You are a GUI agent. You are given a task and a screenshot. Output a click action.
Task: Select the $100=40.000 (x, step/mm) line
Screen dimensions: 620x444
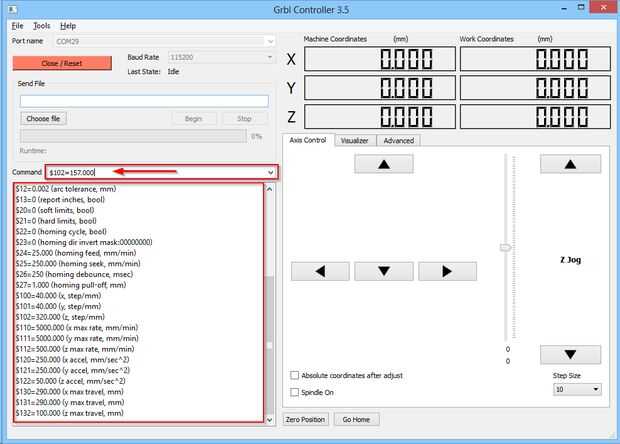pyautogui.click(x=58, y=296)
